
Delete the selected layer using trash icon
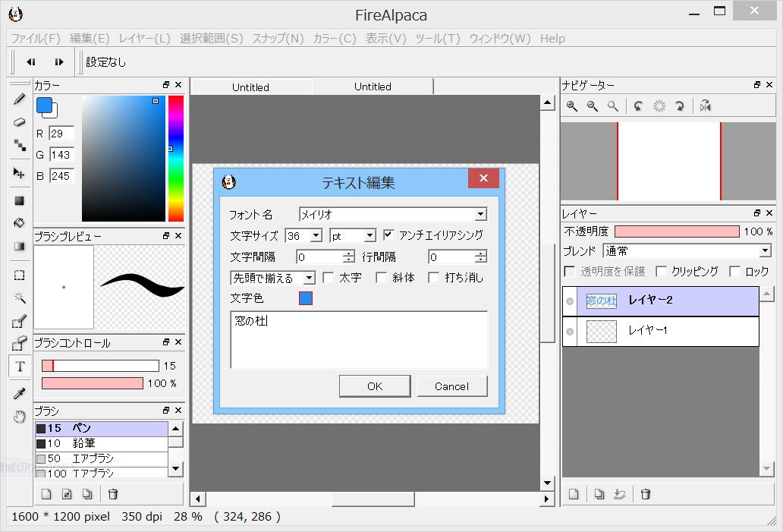click(644, 494)
